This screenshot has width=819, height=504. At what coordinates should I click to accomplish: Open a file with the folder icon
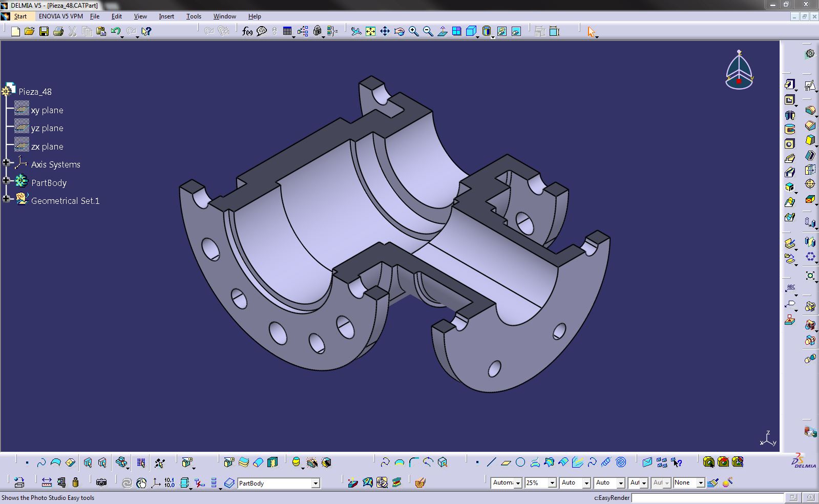[x=30, y=31]
